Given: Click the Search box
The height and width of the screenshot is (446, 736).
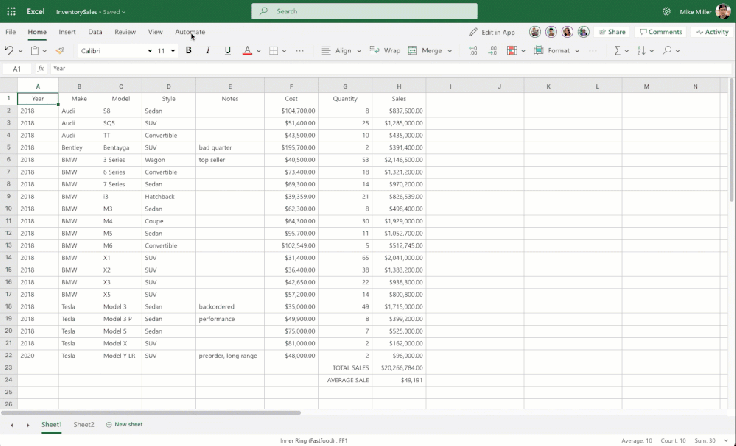Looking at the screenshot, I should (364, 11).
